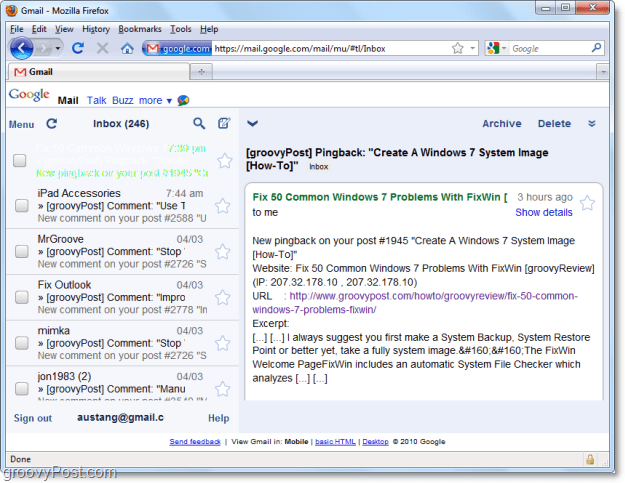Expand the URL bar history dropdown
This screenshot has height=483, width=625.
point(472,48)
